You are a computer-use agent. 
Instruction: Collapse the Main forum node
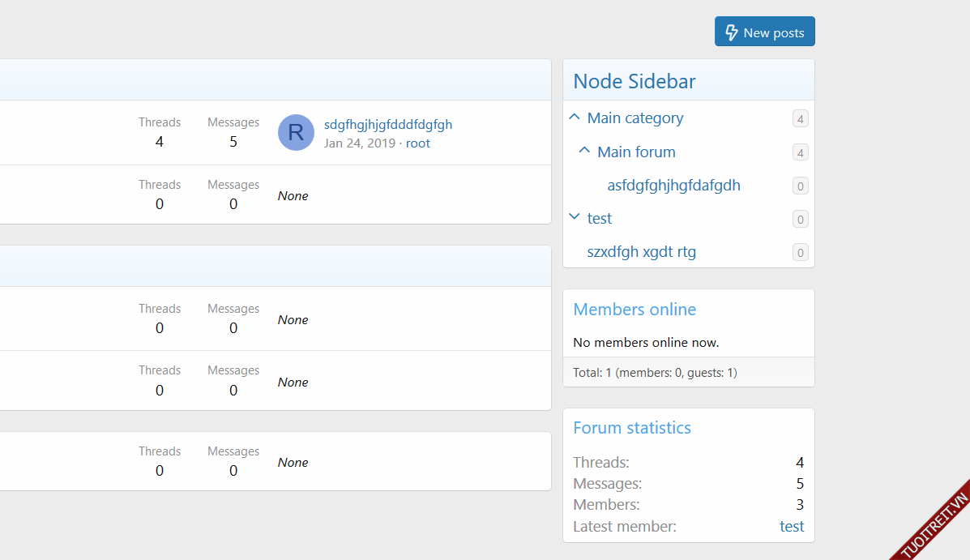click(584, 152)
